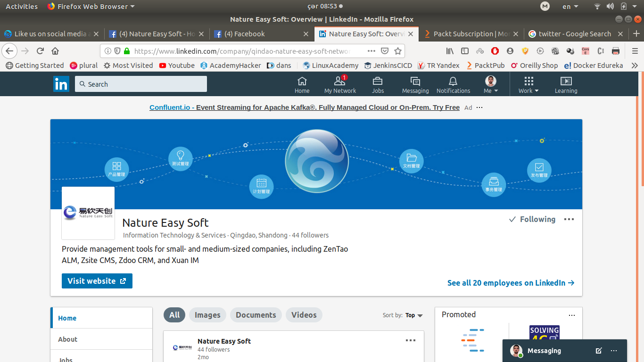Save page to Pocket
644x362 pixels.
[385, 51]
